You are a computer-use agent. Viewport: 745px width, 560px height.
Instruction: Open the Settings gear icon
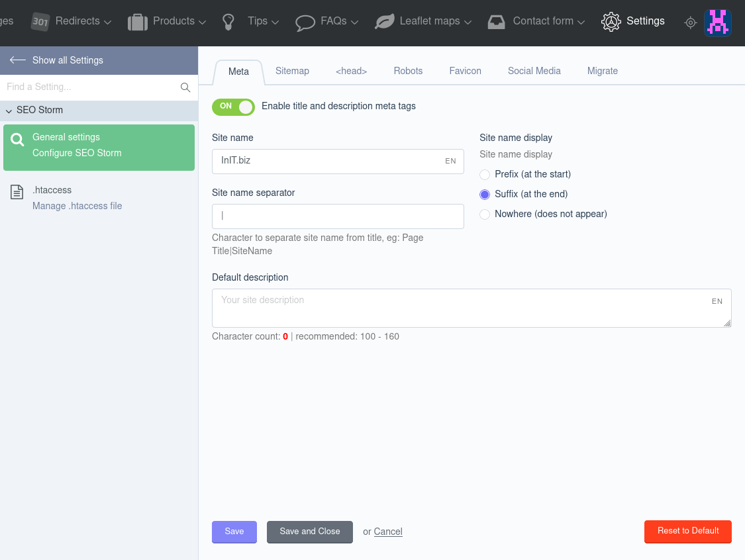(x=611, y=22)
